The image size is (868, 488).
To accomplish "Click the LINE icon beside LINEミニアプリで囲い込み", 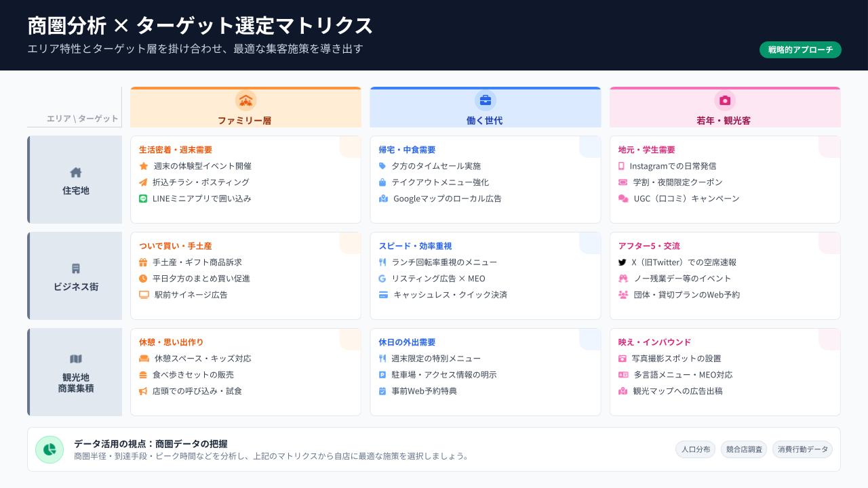I will [143, 199].
